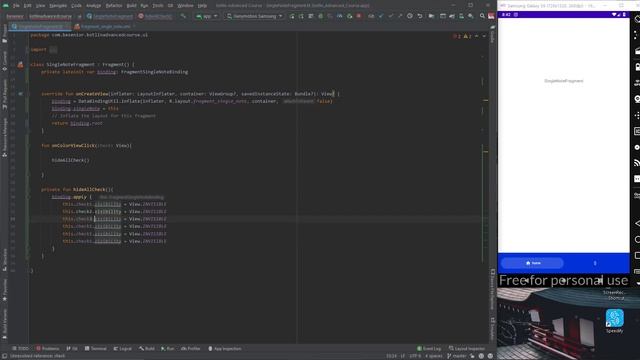Open the Build menu

pos(131,6)
